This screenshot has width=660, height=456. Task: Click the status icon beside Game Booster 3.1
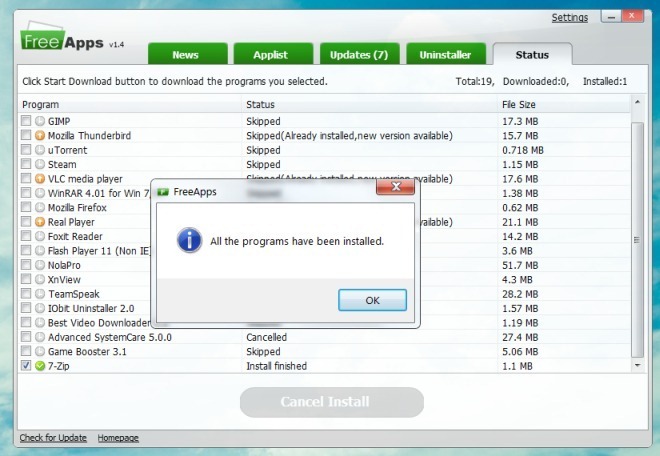click(40, 352)
